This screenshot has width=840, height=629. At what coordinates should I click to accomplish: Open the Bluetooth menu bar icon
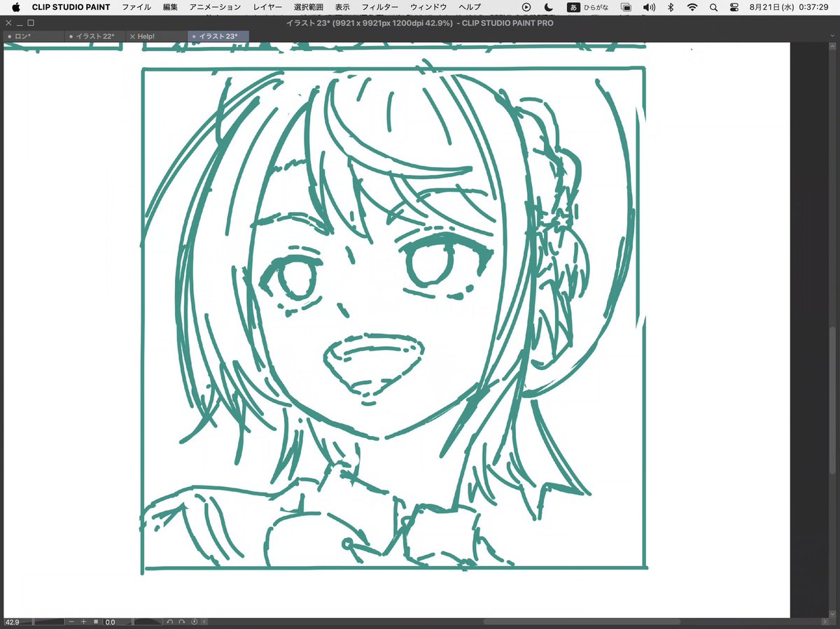click(x=671, y=7)
